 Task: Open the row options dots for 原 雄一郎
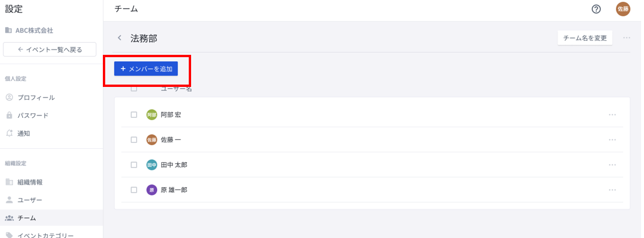point(612,190)
